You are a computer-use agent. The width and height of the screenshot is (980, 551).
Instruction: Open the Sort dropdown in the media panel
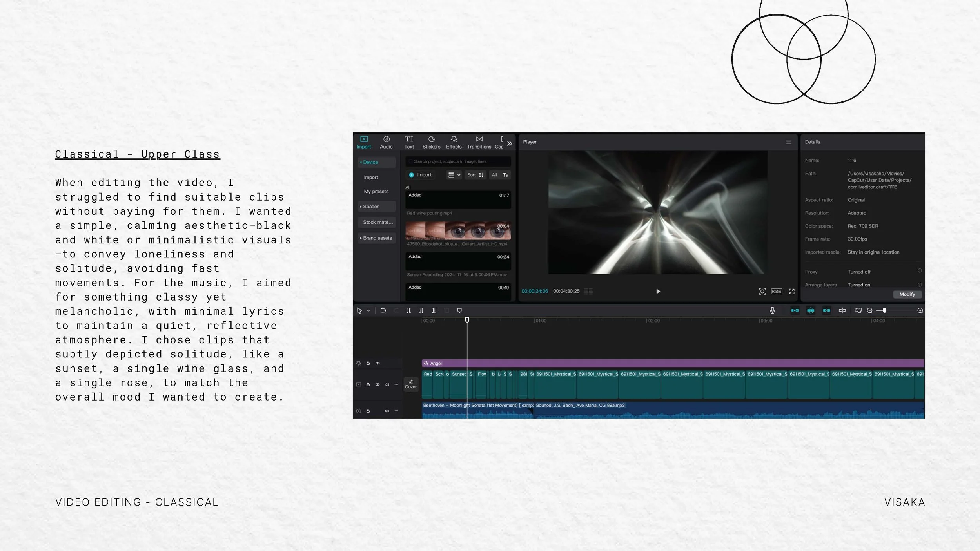point(475,175)
